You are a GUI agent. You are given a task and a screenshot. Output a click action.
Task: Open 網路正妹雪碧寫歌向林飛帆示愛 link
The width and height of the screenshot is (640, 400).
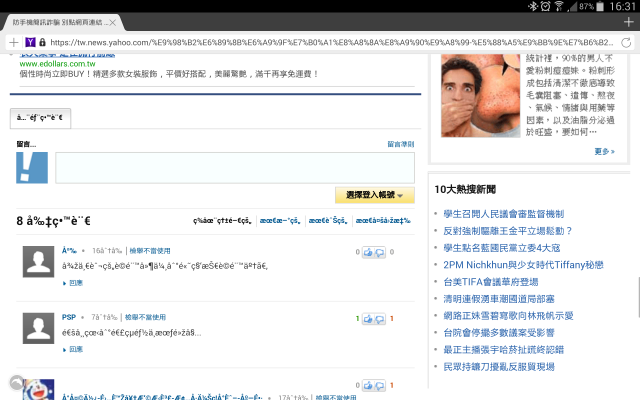point(509,316)
